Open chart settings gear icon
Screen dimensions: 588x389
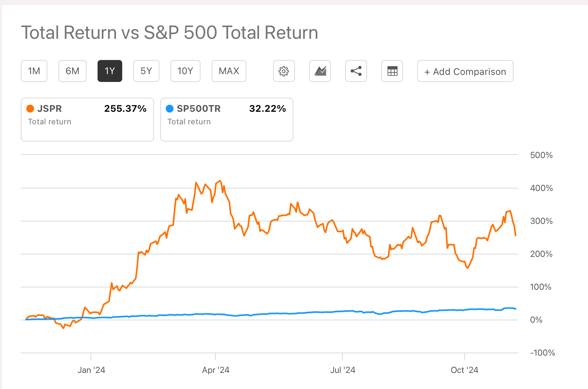coord(284,71)
